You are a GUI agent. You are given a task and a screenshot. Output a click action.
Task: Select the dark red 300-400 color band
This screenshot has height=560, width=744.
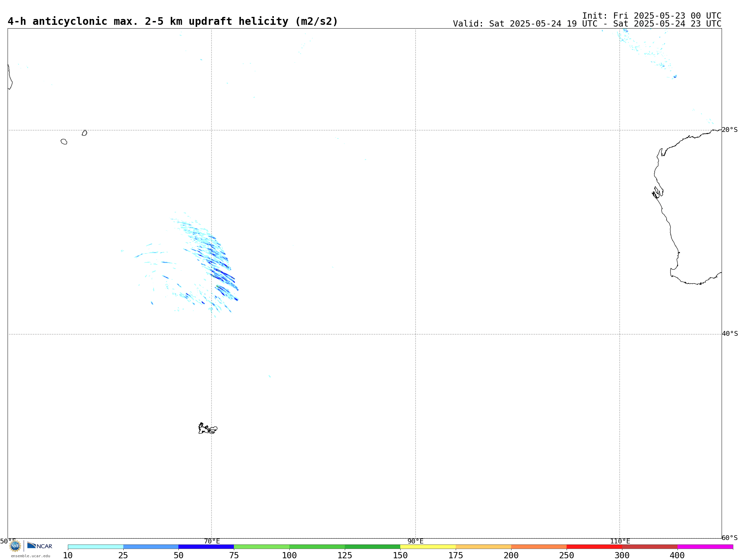pyautogui.click(x=650, y=547)
